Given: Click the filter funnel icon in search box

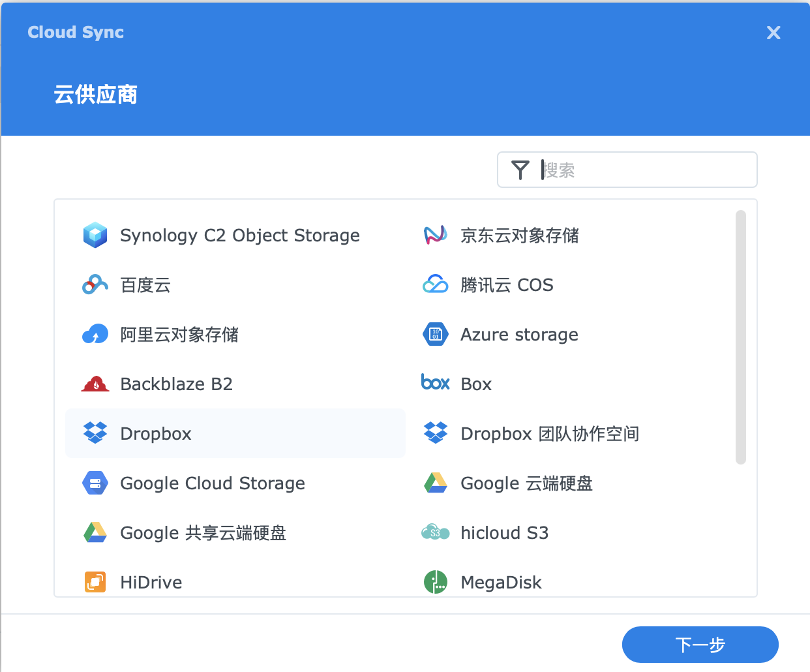Looking at the screenshot, I should [x=520, y=170].
